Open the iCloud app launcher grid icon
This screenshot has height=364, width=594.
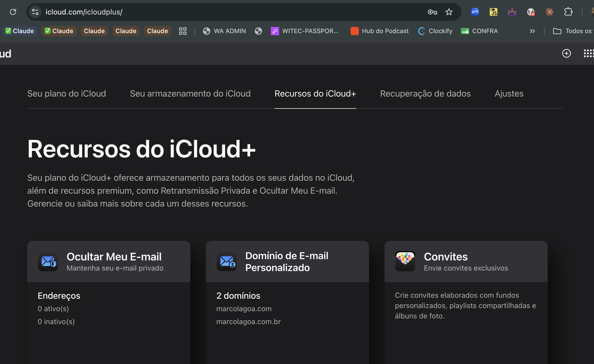pos(589,53)
